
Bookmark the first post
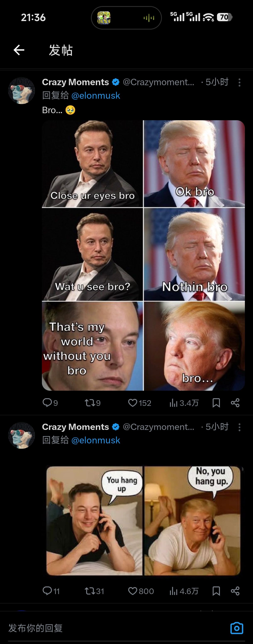coord(216,403)
